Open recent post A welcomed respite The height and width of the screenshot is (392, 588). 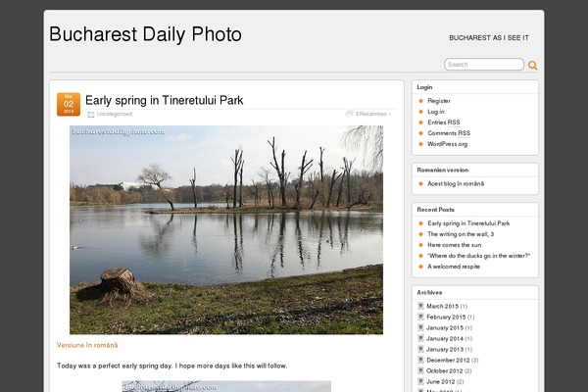[454, 267]
